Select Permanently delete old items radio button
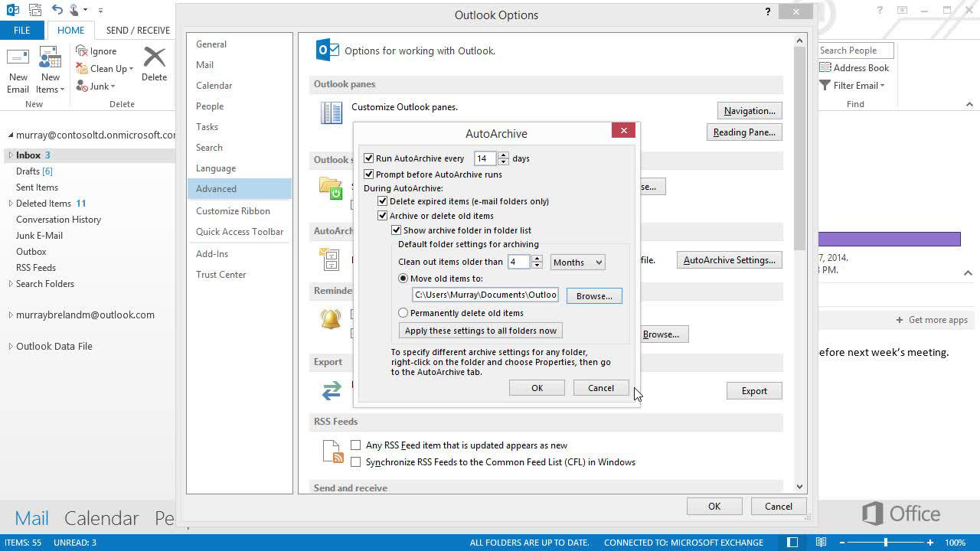The image size is (980, 551). point(403,313)
